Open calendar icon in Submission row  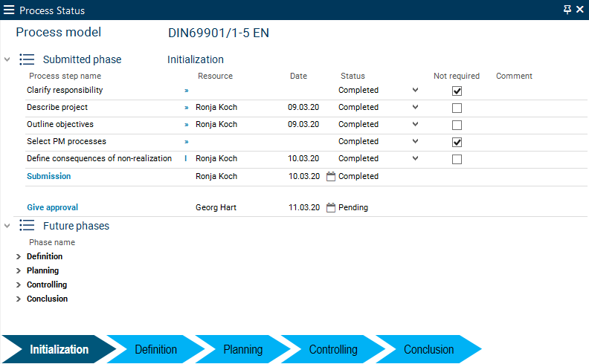click(332, 177)
